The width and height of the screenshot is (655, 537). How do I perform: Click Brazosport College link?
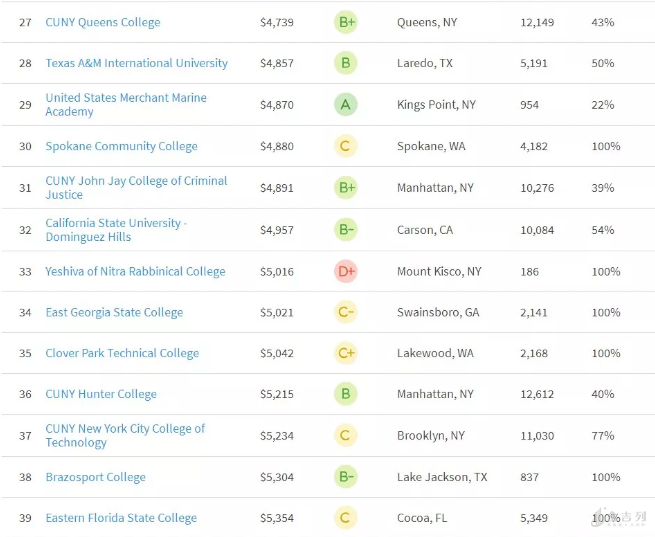point(95,477)
